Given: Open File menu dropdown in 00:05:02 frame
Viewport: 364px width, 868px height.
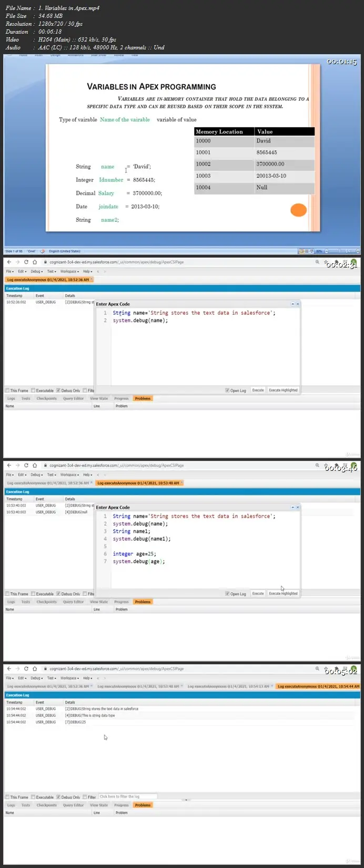Looking at the screenshot, I should coord(9,678).
